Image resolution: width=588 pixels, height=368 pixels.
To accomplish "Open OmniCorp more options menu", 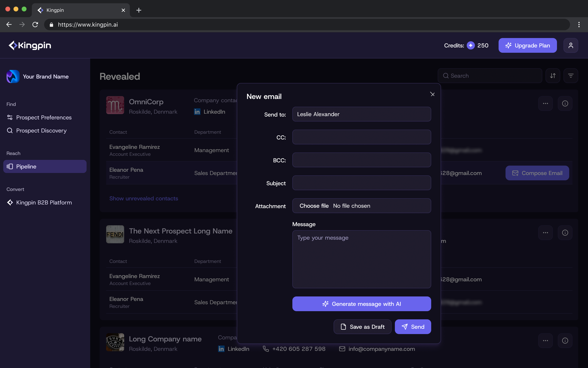I will pos(546,103).
